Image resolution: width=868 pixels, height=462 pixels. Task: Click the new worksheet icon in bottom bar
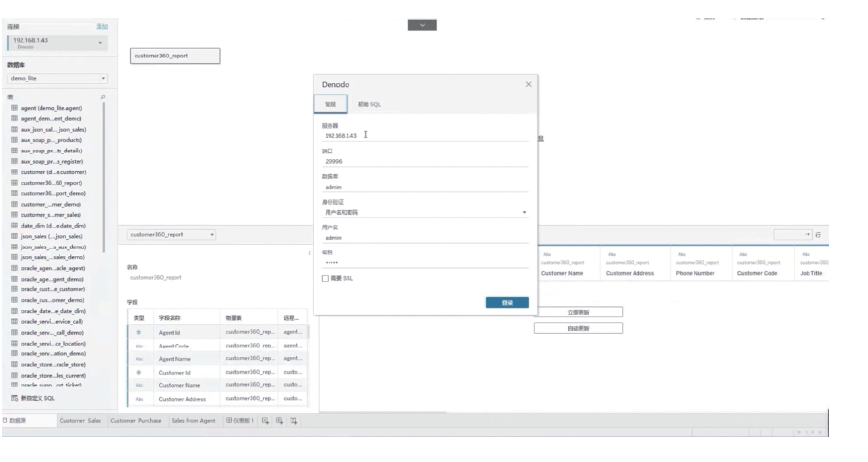click(266, 421)
